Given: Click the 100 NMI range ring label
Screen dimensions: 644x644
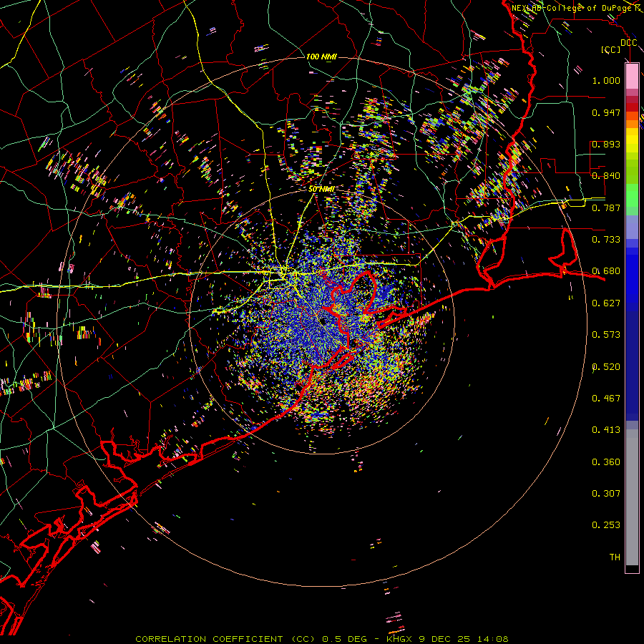Looking at the screenshot, I should [x=321, y=57].
